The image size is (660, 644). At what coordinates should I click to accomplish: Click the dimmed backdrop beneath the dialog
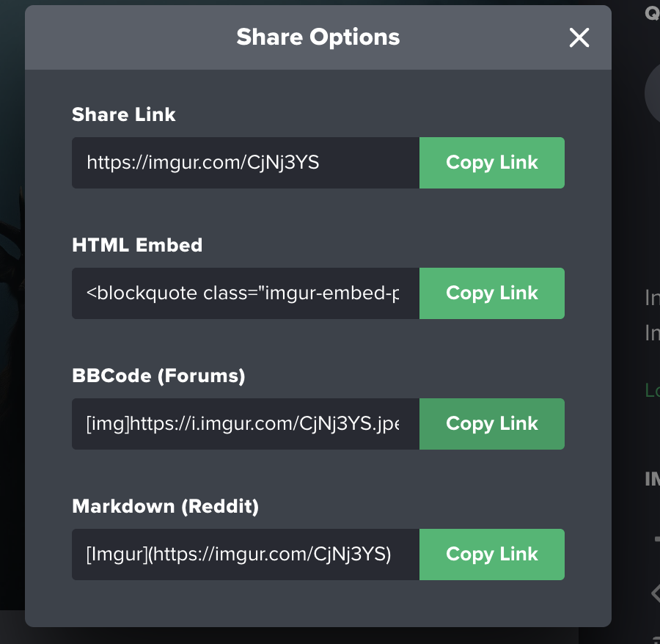point(293,636)
